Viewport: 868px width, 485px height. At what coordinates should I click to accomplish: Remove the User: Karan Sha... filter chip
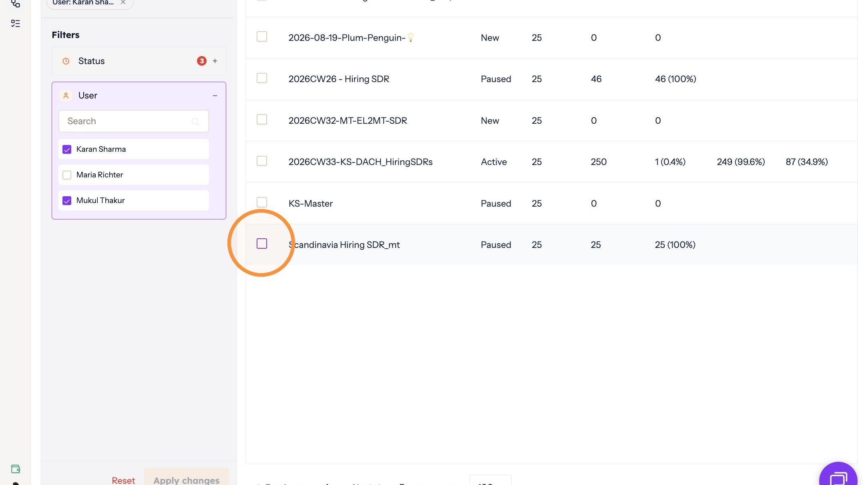pyautogui.click(x=123, y=2)
